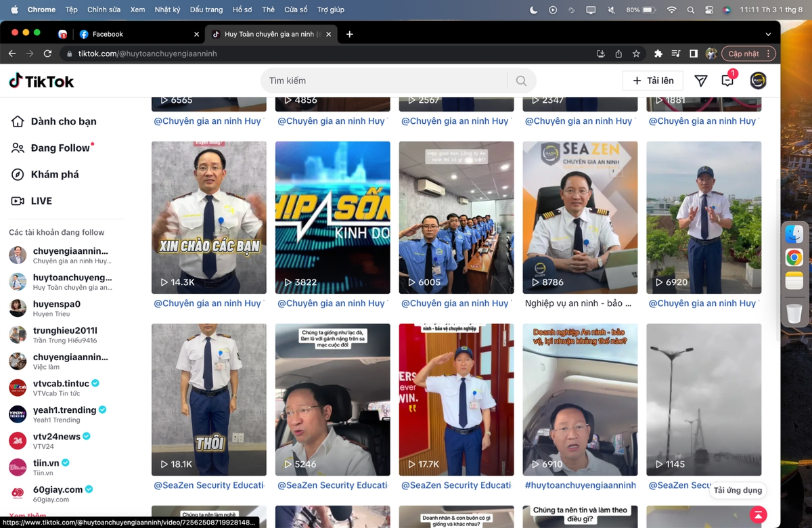This screenshot has height=528, width=812.
Task: Open Notes from the Dock
Action: pyautogui.click(x=794, y=280)
